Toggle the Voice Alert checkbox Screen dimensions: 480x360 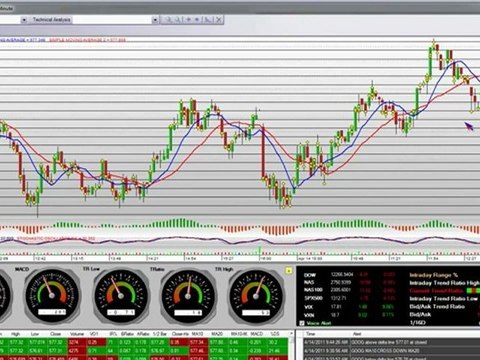pyautogui.click(x=302, y=323)
